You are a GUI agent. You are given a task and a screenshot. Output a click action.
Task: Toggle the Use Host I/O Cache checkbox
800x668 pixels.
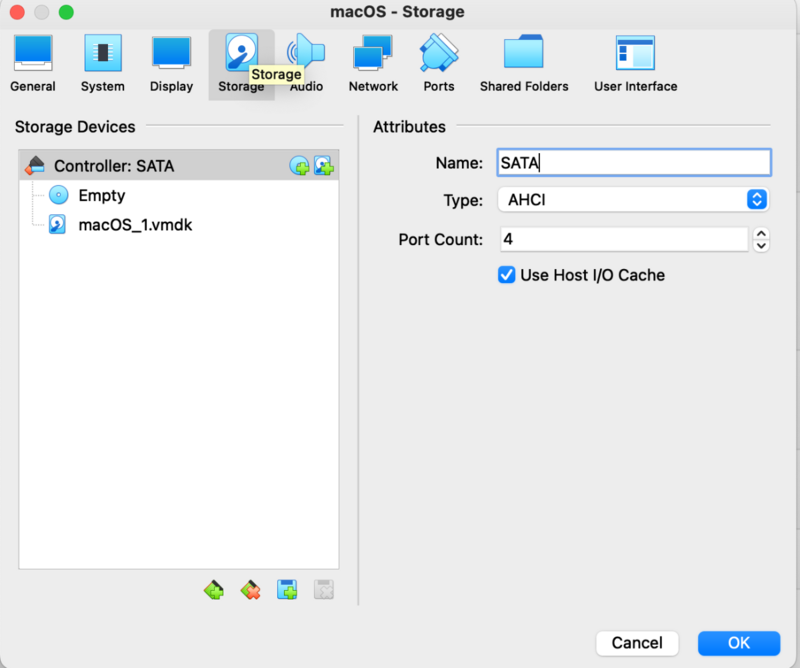coord(507,275)
